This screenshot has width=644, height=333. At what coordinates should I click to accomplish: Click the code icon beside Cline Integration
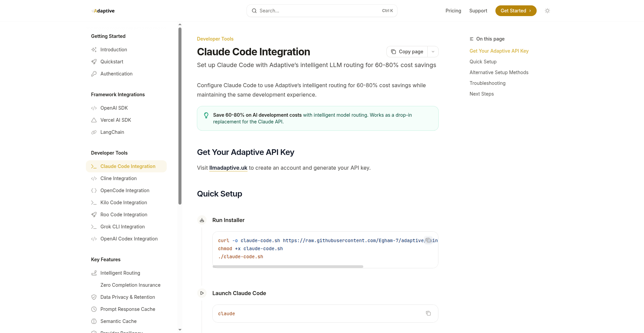tap(94, 178)
